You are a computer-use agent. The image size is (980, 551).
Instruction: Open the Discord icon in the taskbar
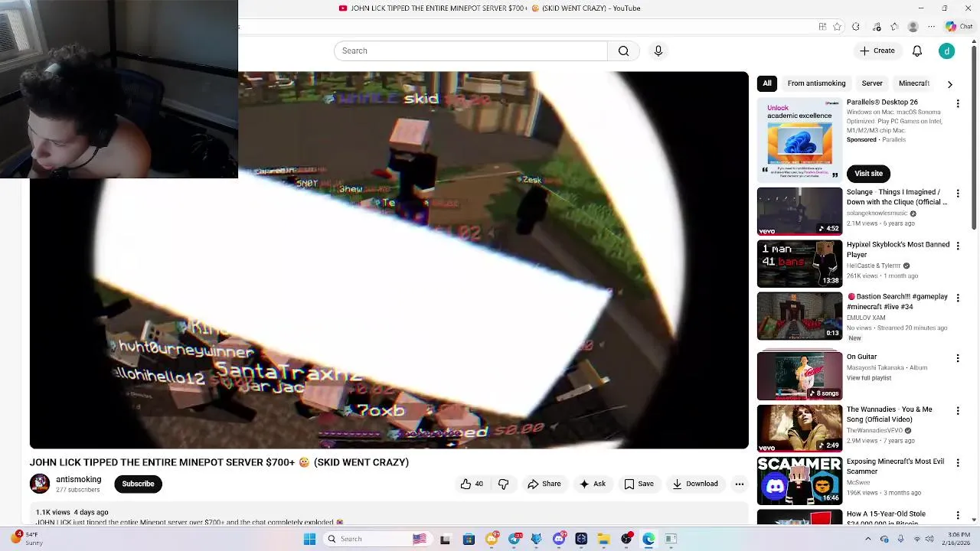[x=559, y=539]
